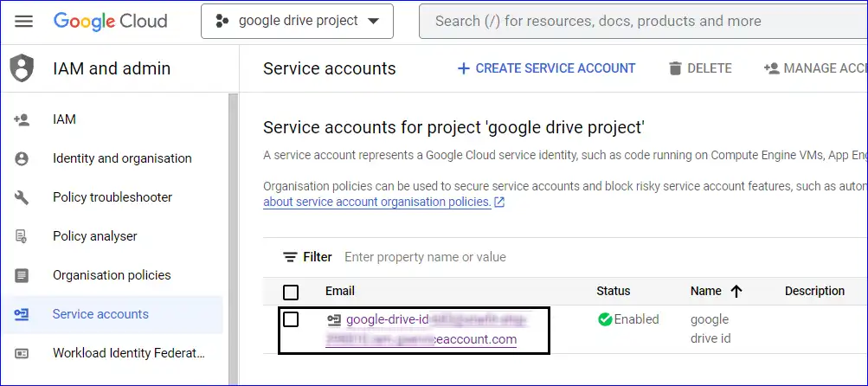Screen dimensions: 868x386
Task: Click the Enabled status text
Action: 637,319
